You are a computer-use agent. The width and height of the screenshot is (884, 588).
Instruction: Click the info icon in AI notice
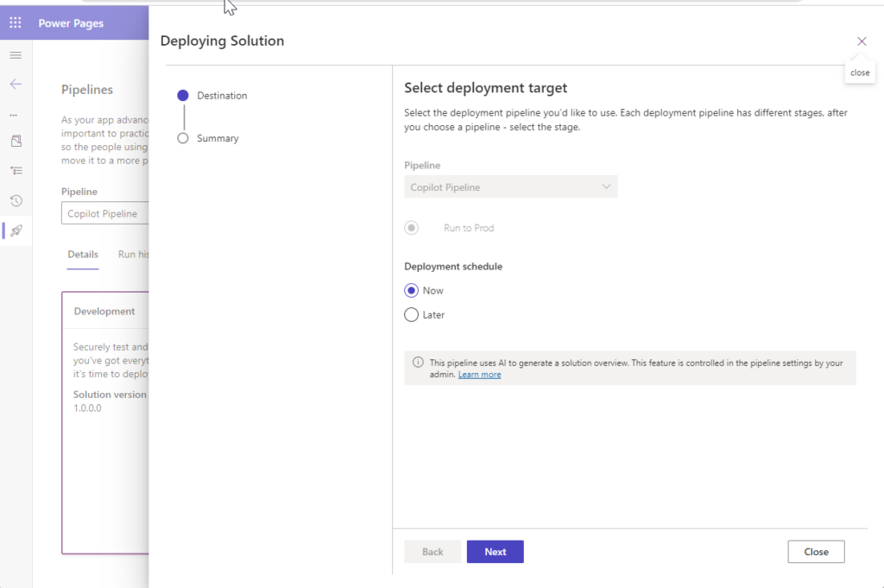418,363
